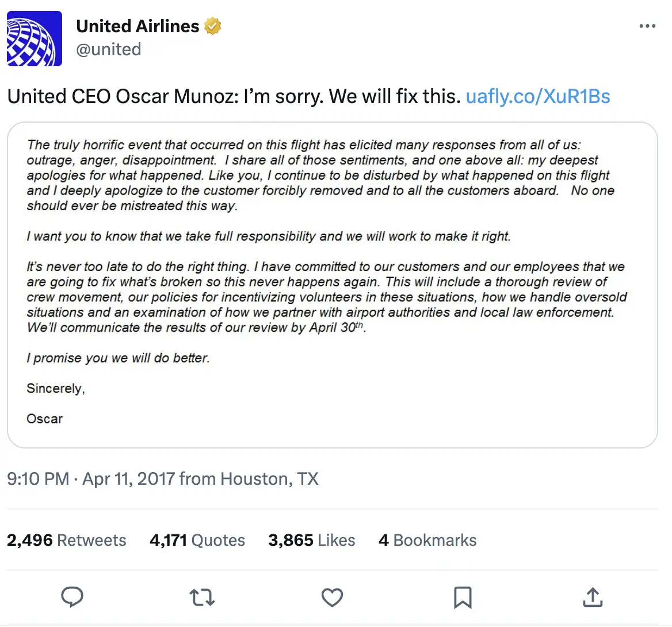Follow the uafly.co/XuR1Bs link
The height and width of the screenshot is (627, 672).
[538, 96]
